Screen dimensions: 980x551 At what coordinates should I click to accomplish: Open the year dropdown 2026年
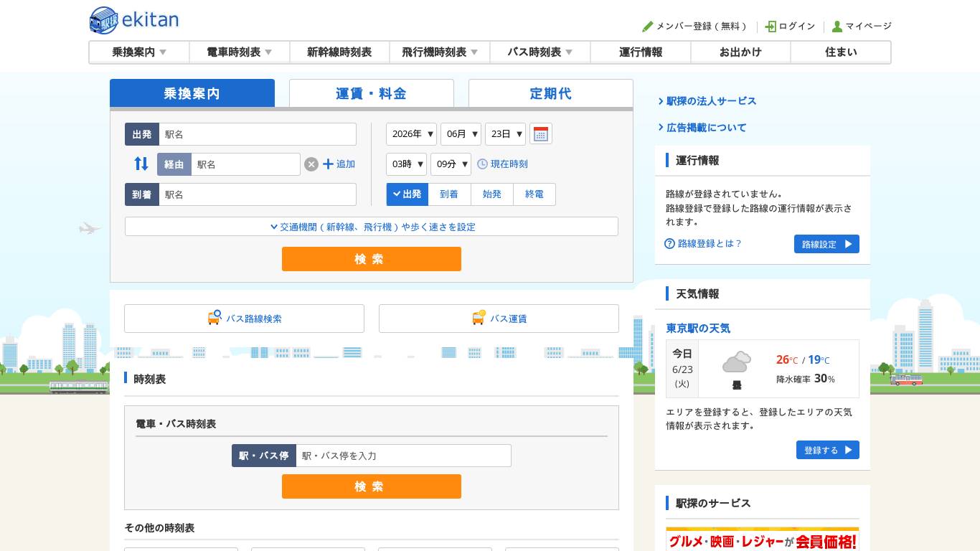click(411, 134)
